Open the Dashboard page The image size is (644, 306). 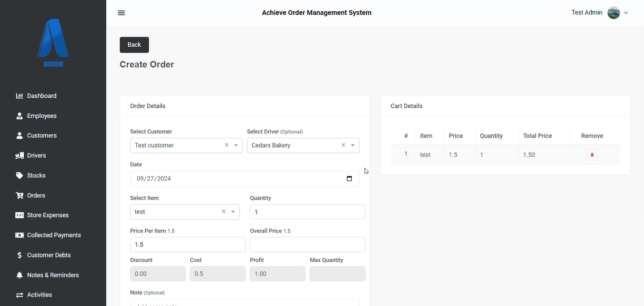tap(41, 96)
